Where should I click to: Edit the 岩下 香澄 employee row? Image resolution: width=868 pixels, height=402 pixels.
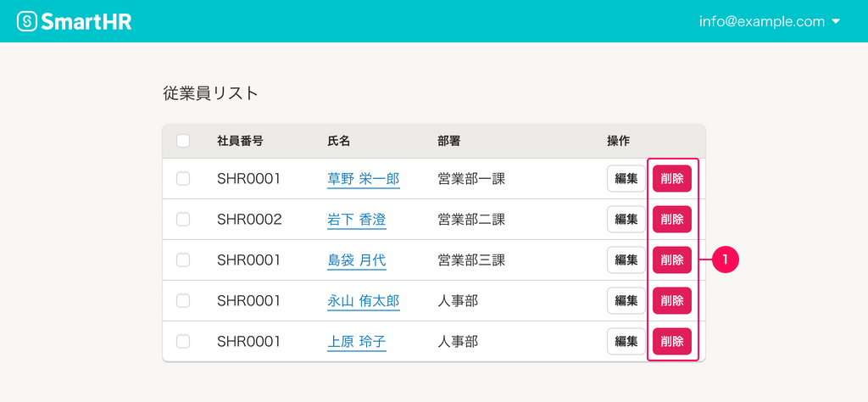(x=626, y=220)
